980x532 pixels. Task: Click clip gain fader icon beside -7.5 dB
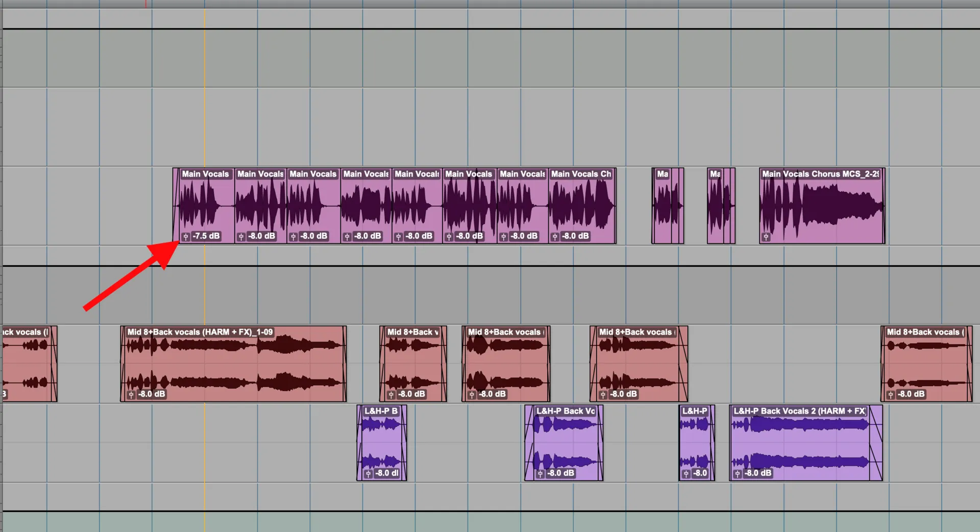186,237
